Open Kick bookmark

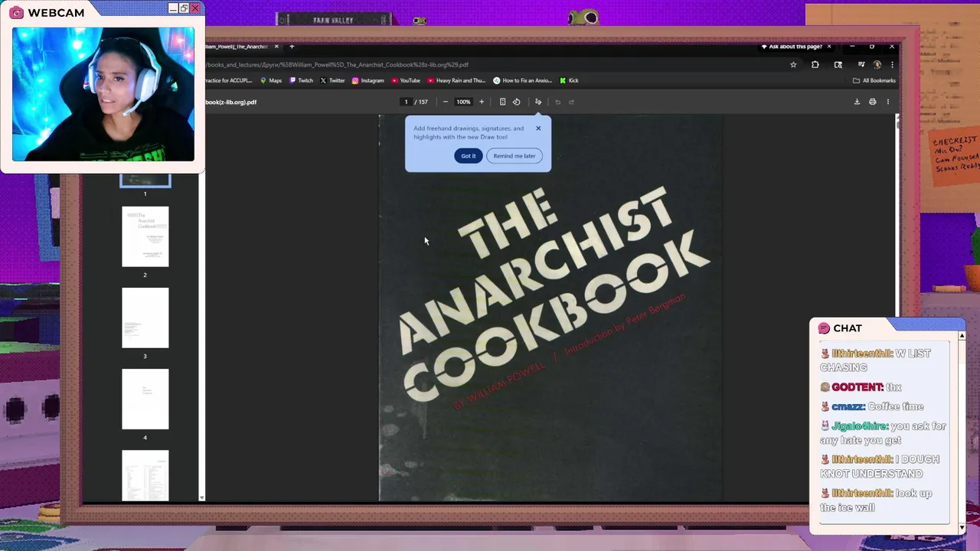pos(569,80)
